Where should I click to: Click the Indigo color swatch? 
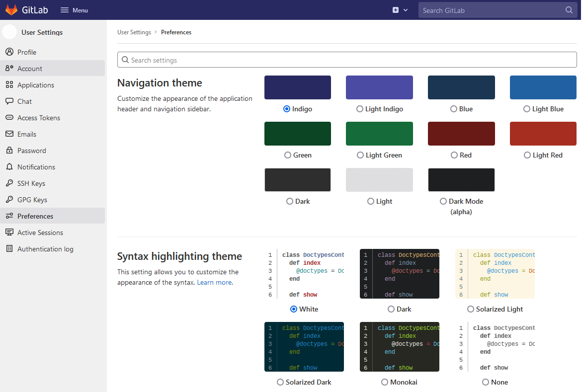[x=298, y=87]
